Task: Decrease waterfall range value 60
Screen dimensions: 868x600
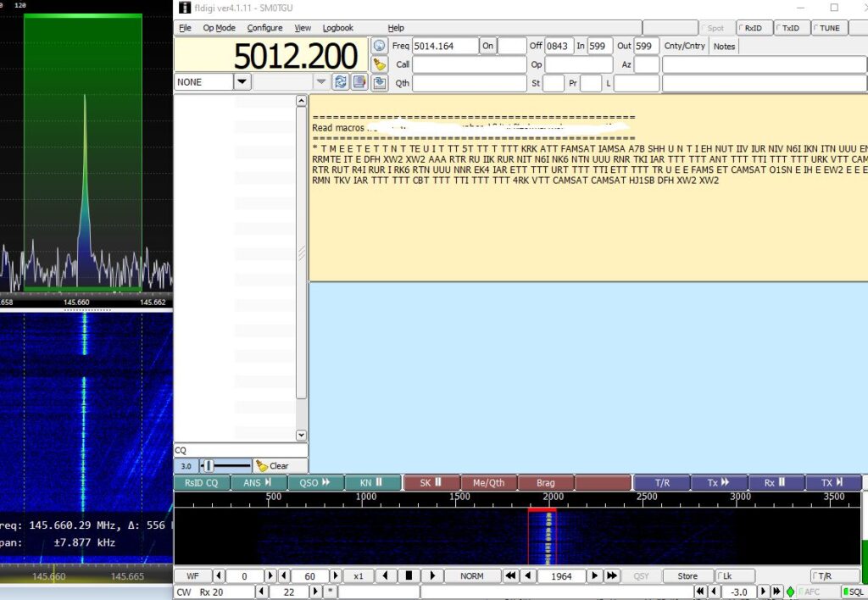Action: point(284,575)
